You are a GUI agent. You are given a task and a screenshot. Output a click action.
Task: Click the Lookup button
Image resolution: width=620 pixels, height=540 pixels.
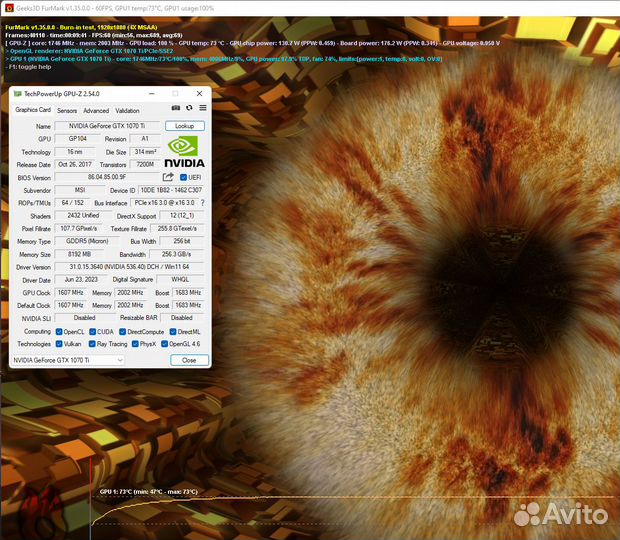pos(184,126)
